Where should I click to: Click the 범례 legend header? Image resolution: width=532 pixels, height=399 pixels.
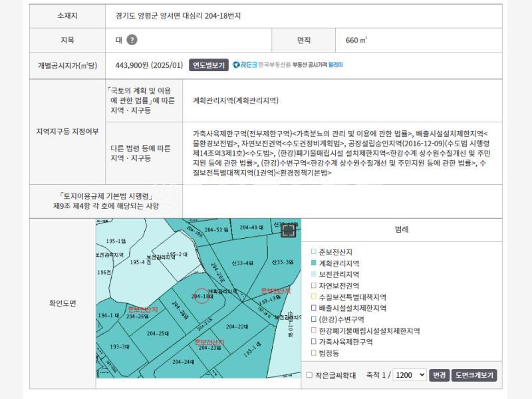click(x=402, y=229)
